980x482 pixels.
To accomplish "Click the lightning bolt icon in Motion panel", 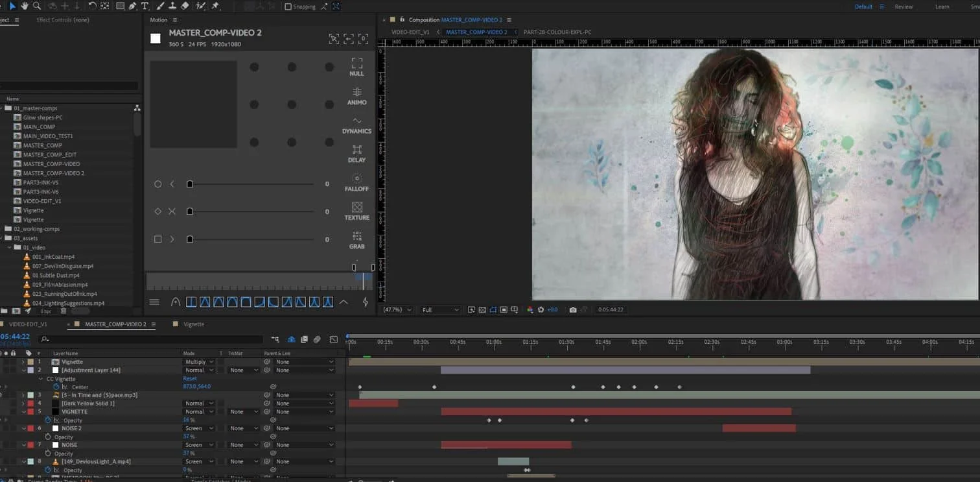I will pos(365,302).
